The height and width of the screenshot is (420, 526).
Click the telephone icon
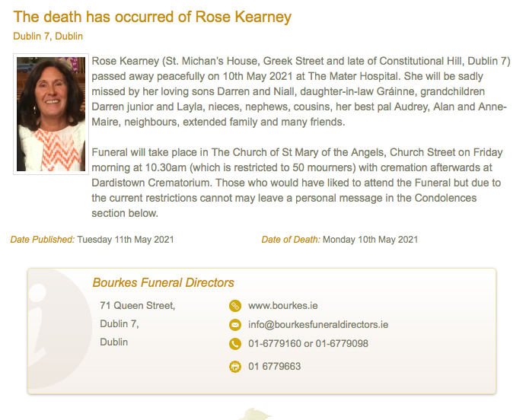(235, 344)
